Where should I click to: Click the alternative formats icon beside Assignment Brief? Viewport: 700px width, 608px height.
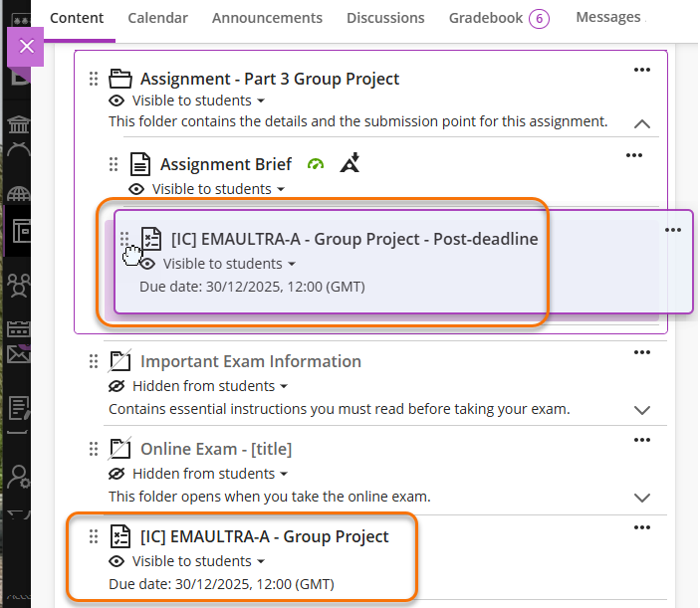coord(349,163)
